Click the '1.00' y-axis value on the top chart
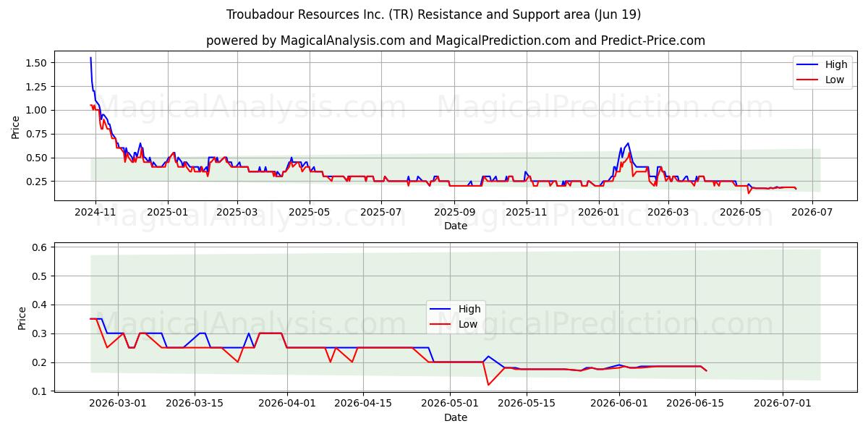Screen dimensions: 868x434 coord(35,110)
